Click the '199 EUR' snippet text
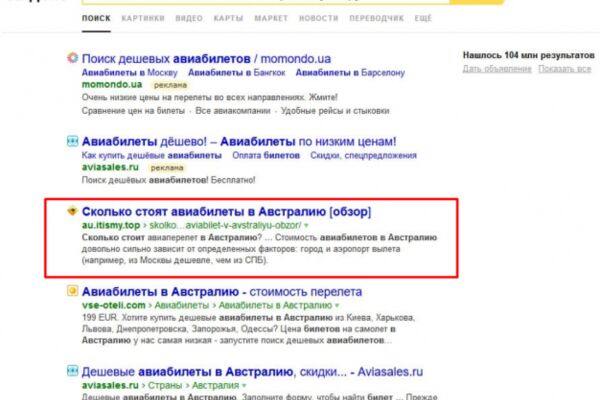The image size is (600, 400). (99, 317)
